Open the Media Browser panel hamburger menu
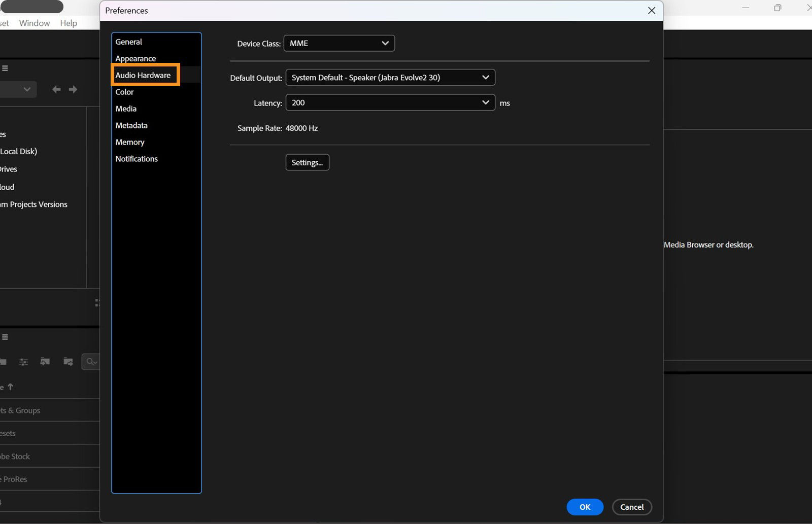The height and width of the screenshot is (524, 812). coord(5,67)
